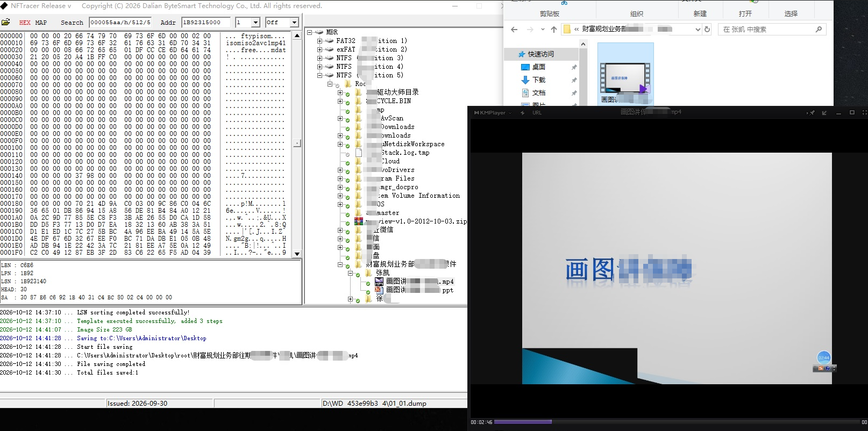Toggle check mark beside Stack.log.tmp
The width and height of the screenshot is (868, 431).
347,155
